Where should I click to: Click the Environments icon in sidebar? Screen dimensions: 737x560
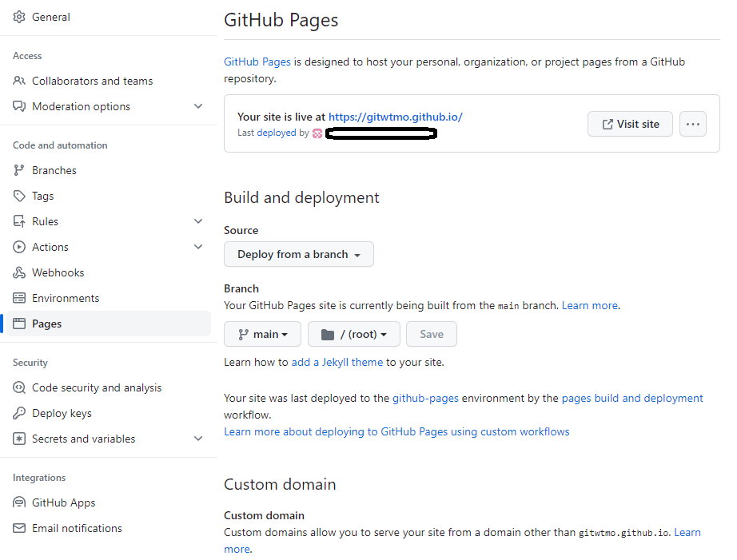[19, 298]
